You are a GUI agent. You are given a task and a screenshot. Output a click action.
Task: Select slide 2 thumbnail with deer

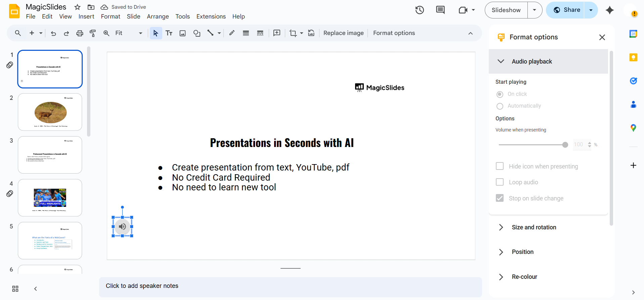pyautogui.click(x=50, y=112)
